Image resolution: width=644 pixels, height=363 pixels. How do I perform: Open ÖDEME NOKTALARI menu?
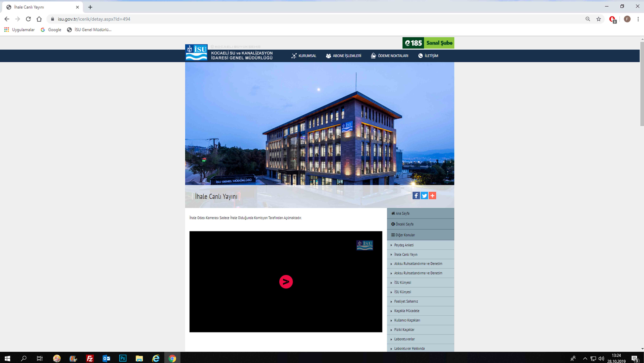click(389, 56)
